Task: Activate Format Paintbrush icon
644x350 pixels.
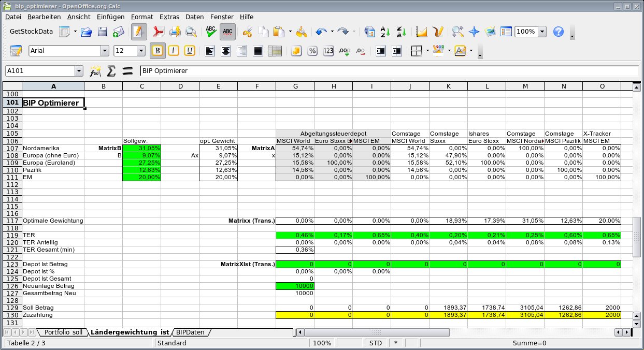Action: pyautogui.click(x=301, y=32)
